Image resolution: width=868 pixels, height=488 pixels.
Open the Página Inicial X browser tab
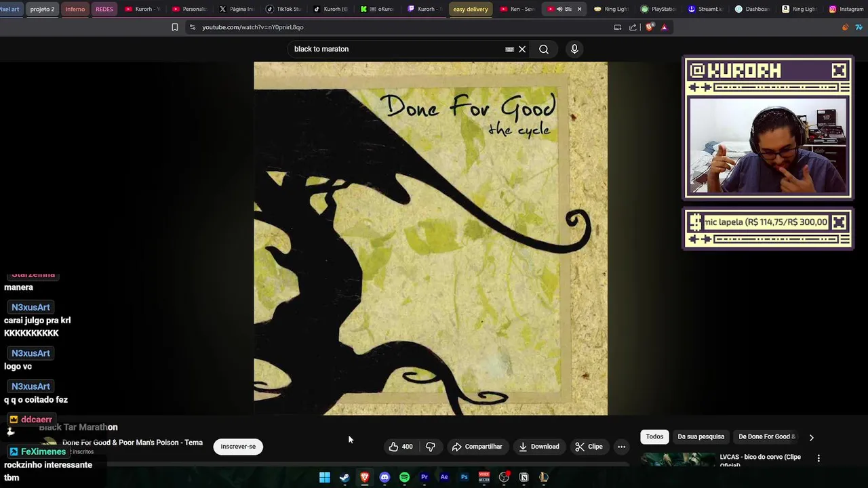point(237,9)
